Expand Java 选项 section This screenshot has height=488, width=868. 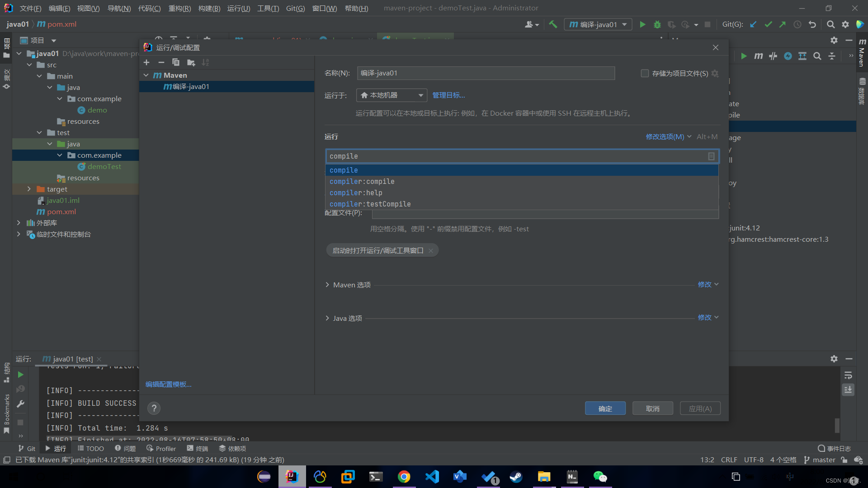coord(327,318)
